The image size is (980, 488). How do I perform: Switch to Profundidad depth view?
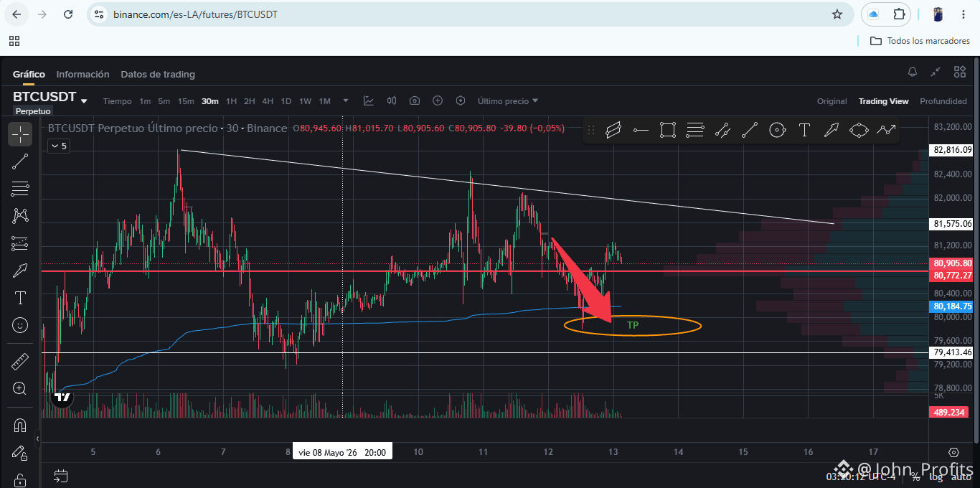click(x=944, y=101)
